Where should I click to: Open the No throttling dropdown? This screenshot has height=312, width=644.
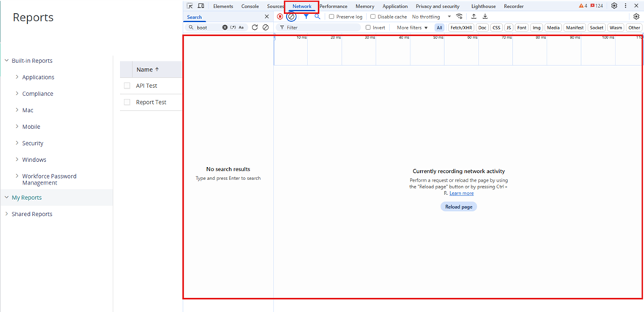click(431, 17)
